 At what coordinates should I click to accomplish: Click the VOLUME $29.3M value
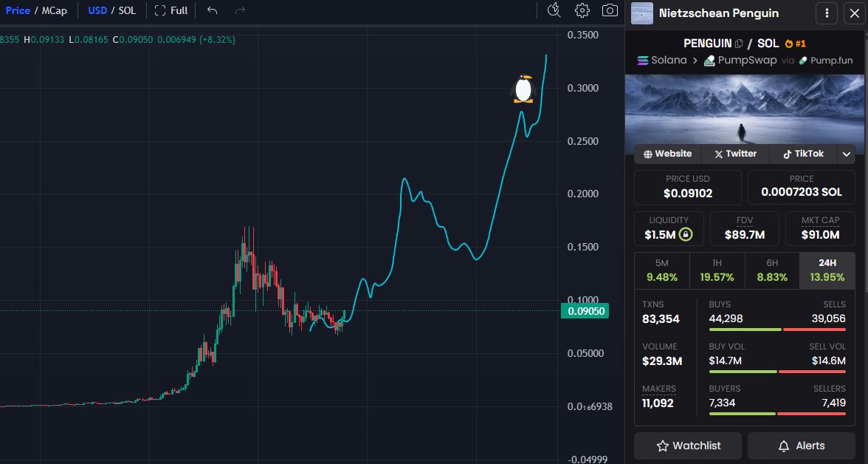662,361
